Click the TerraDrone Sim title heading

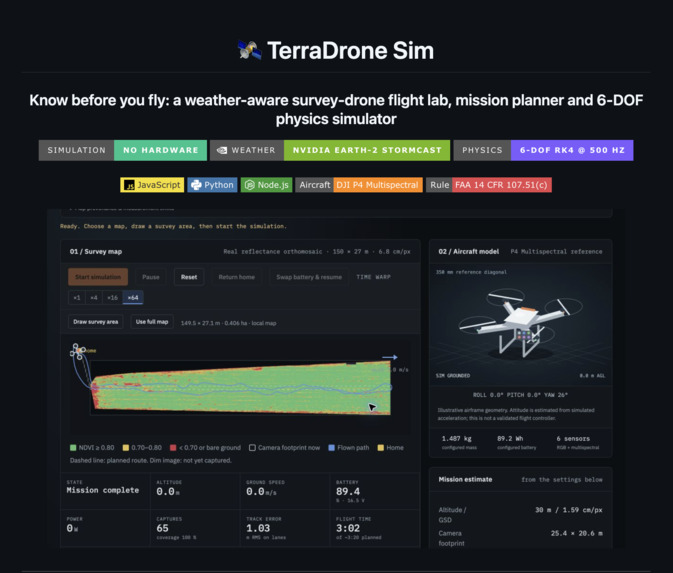[x=351, y=51]
